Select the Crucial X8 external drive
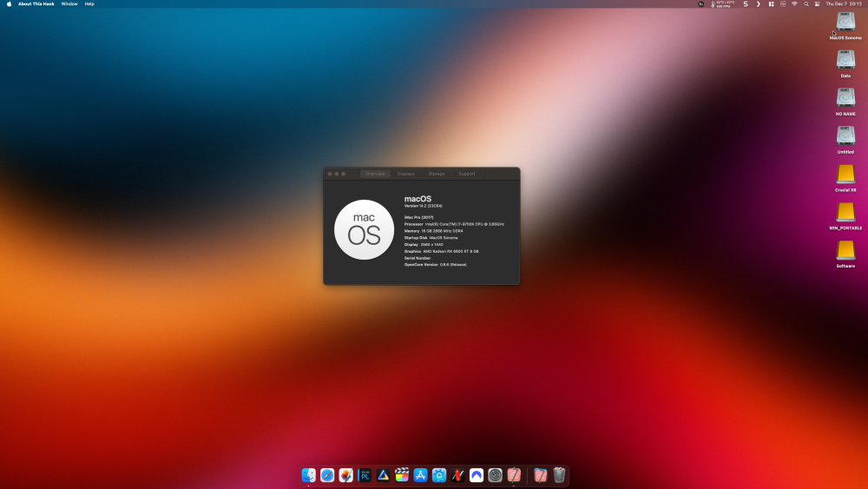The image size is (868, 489). point(845,175)
